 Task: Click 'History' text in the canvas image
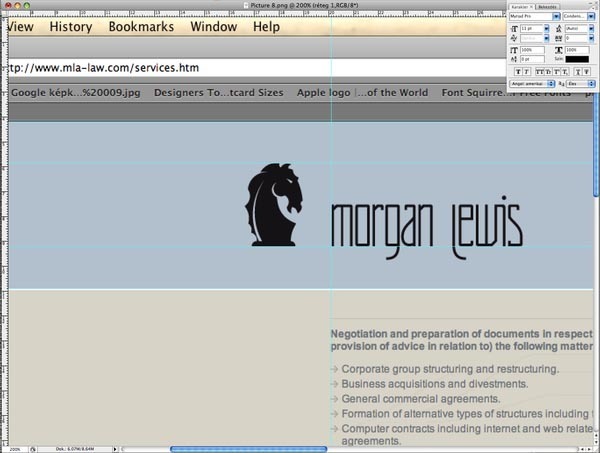[71, 27]
